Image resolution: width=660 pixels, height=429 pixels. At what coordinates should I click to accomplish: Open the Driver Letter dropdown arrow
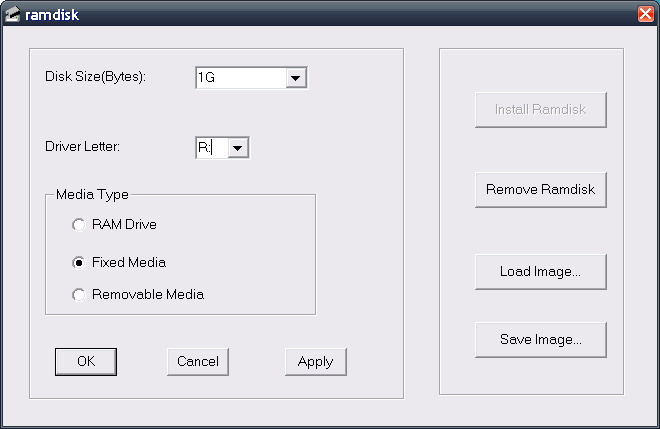(x=237, y=148)
